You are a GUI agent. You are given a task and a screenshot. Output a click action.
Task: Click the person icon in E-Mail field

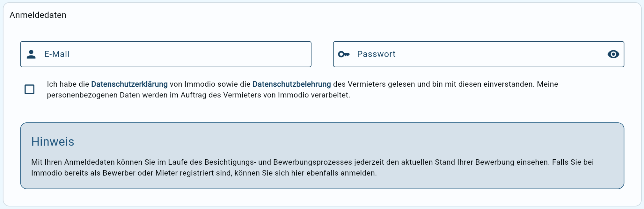31,54
